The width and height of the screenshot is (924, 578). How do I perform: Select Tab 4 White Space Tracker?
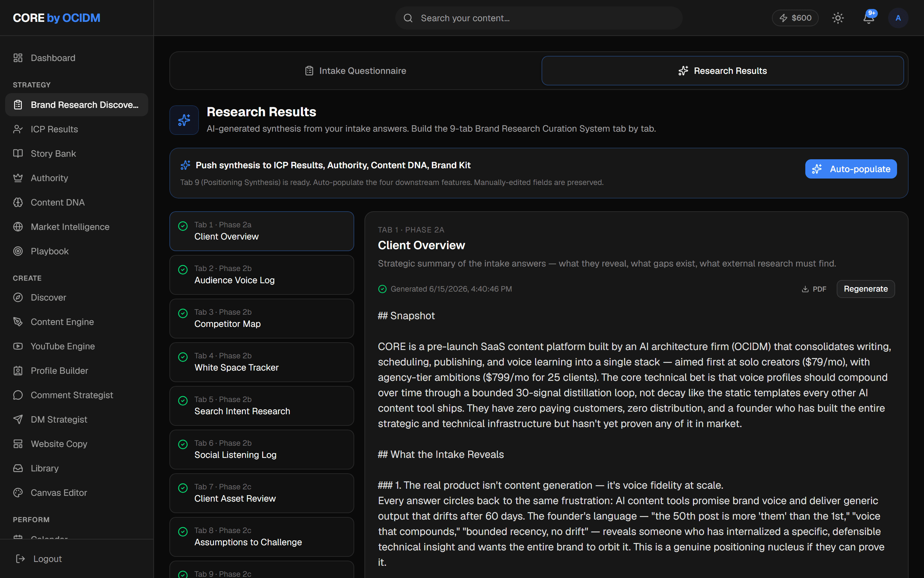(261, 362)
